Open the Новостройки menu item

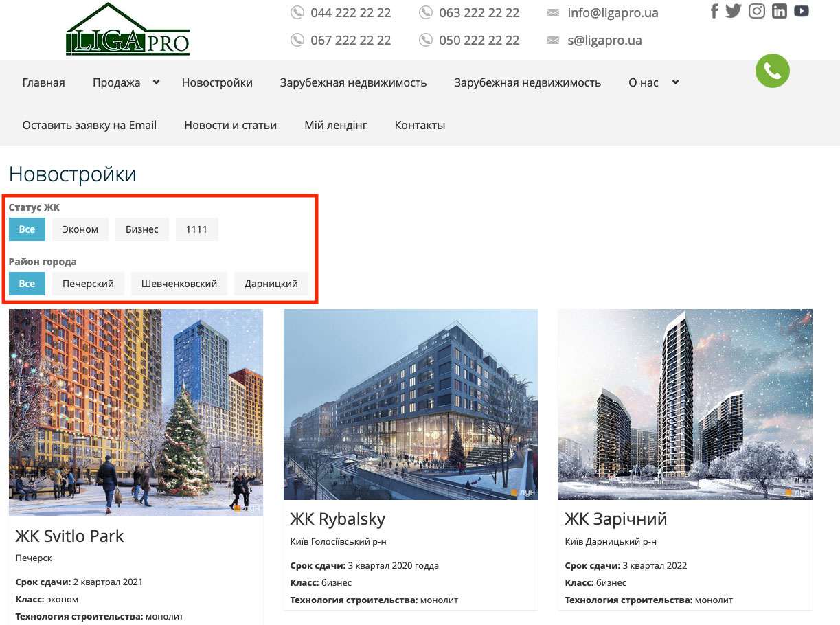[217, 82]
